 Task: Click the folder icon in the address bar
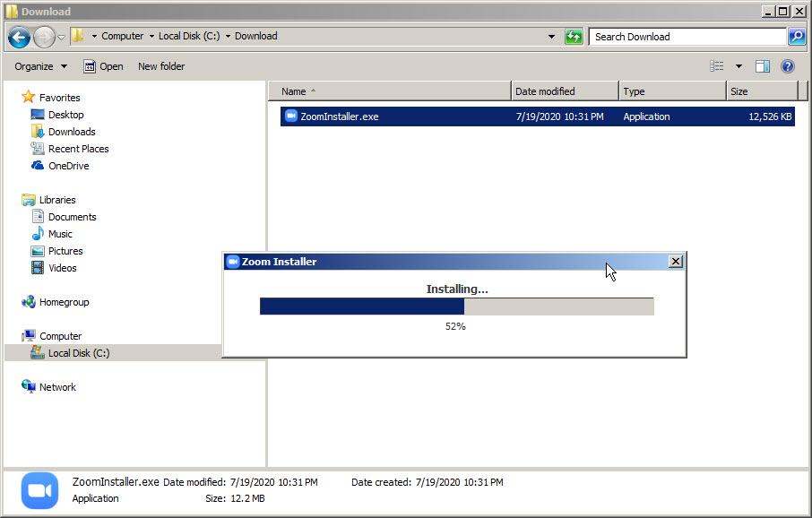point(78,36)
